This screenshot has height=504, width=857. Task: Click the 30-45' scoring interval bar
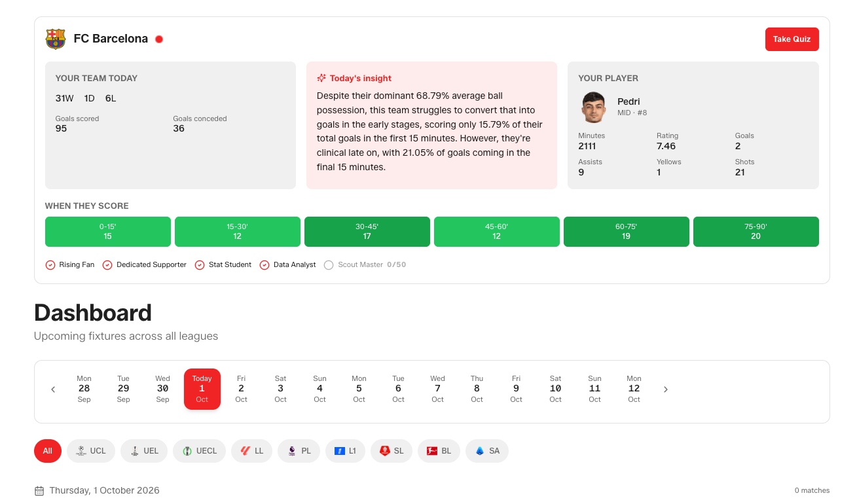coord(367,232)
